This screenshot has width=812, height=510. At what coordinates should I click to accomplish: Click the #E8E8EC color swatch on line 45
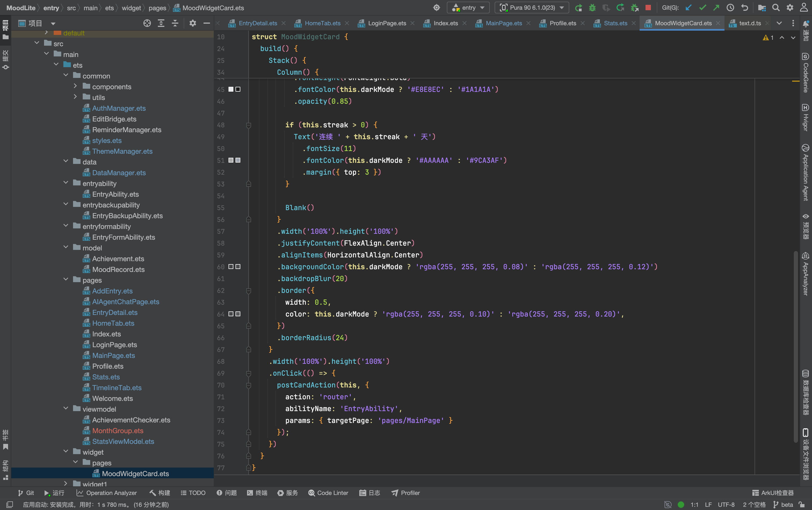[231, 89]
